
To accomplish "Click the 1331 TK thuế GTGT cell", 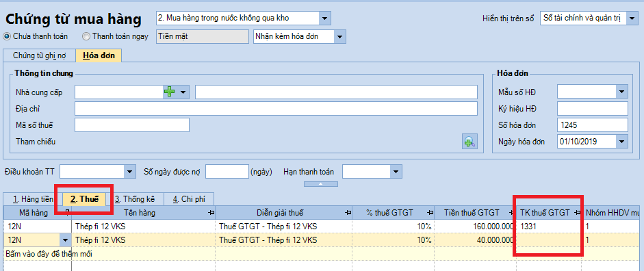I will 549,227.
